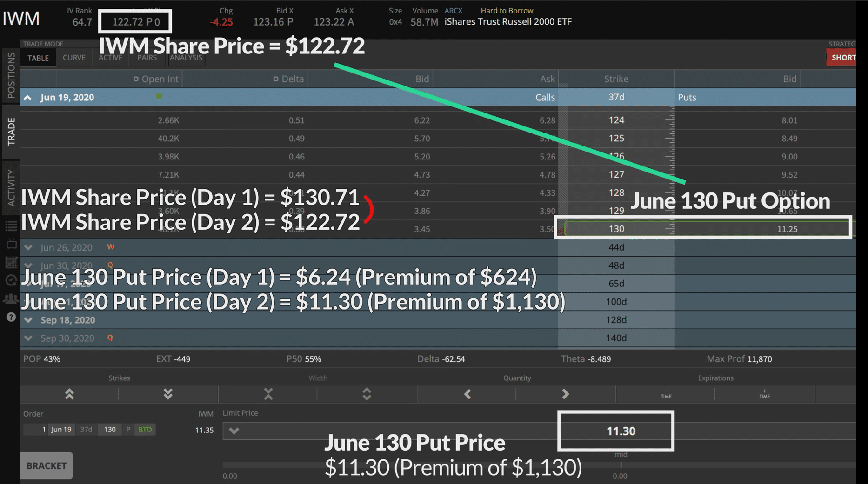The width and height of the screenshot is (868, 484).
Task: Open the TRADE side tab
Action: (11, 132)
